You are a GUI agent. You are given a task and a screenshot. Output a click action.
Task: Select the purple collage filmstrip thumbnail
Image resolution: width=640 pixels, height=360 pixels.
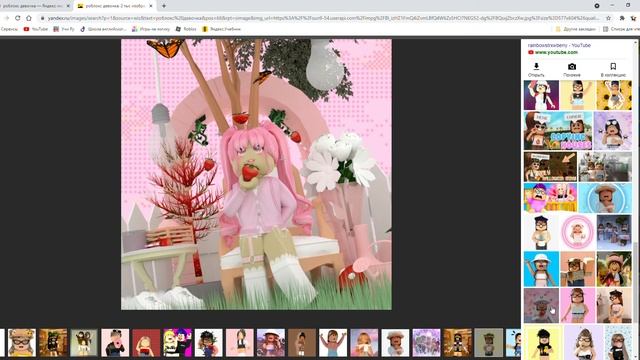tap(427, 343)
